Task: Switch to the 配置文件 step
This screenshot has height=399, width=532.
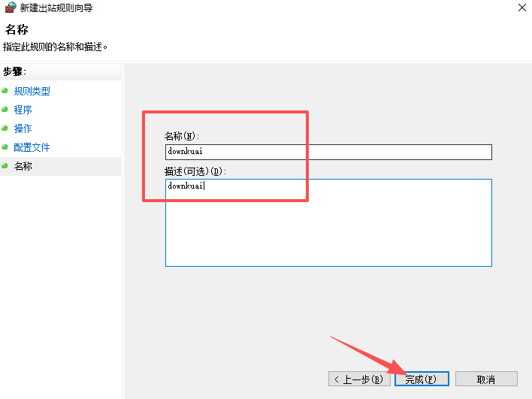Action: coord(32,147)
